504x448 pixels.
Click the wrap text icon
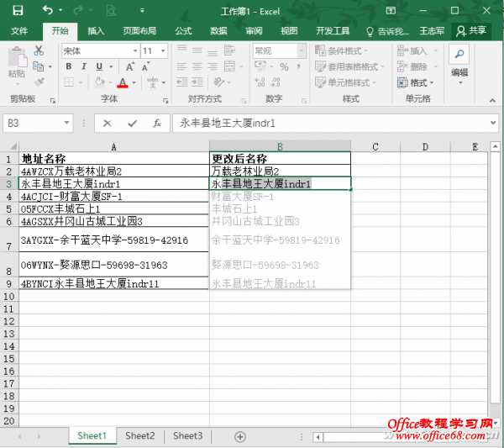(229, 50)
